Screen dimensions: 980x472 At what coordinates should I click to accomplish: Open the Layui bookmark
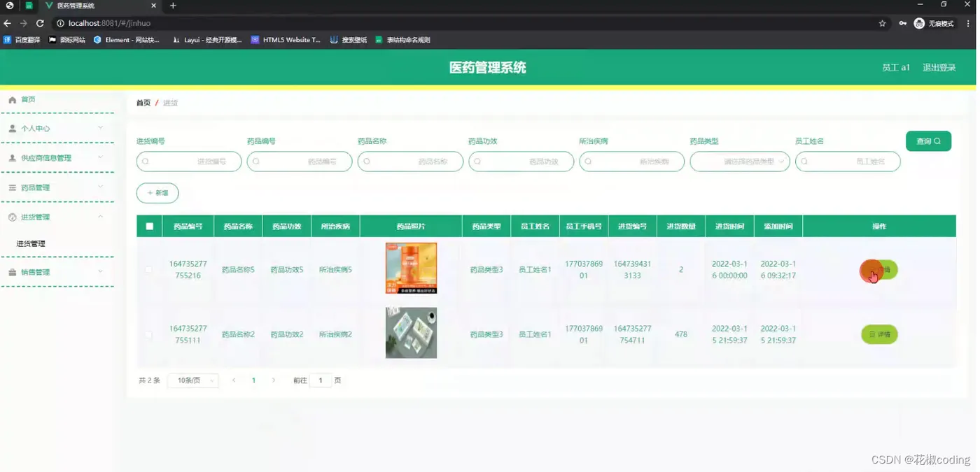207,40
